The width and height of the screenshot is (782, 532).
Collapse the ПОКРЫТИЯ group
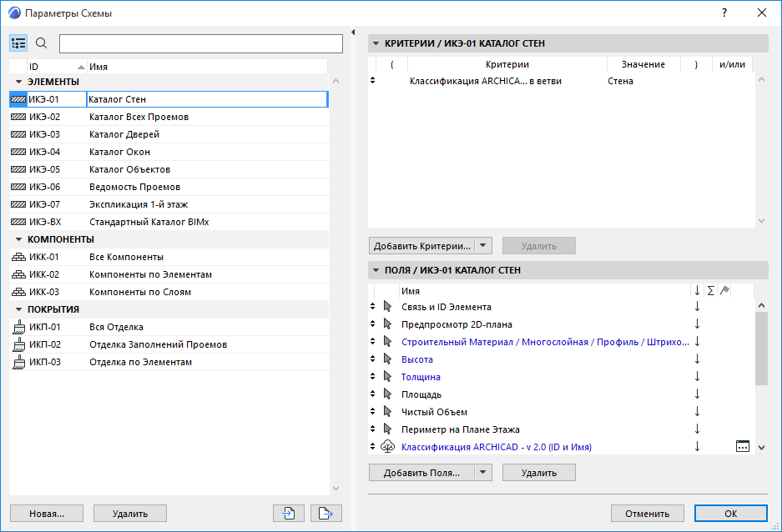click(19, 309)
